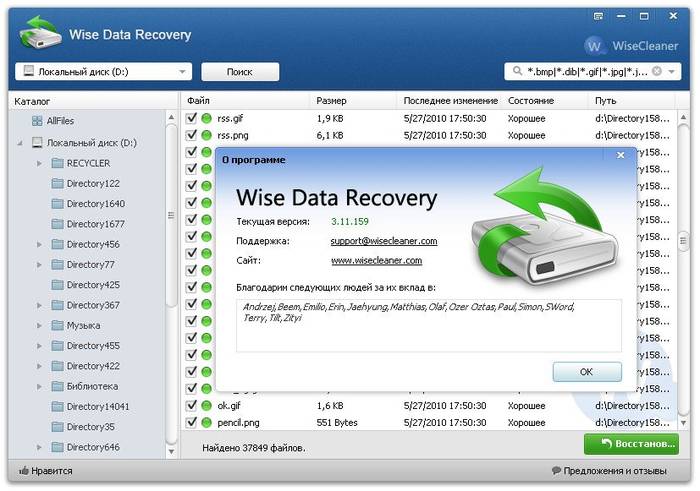Uncheck the pencil.png file checkbox

pyautogui.click(x=192, y=423)
